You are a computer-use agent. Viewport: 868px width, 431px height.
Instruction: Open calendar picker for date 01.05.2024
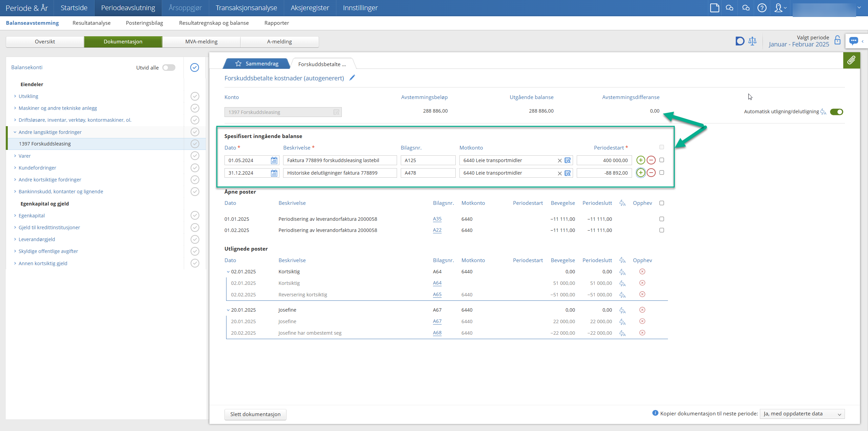(274, 160)
